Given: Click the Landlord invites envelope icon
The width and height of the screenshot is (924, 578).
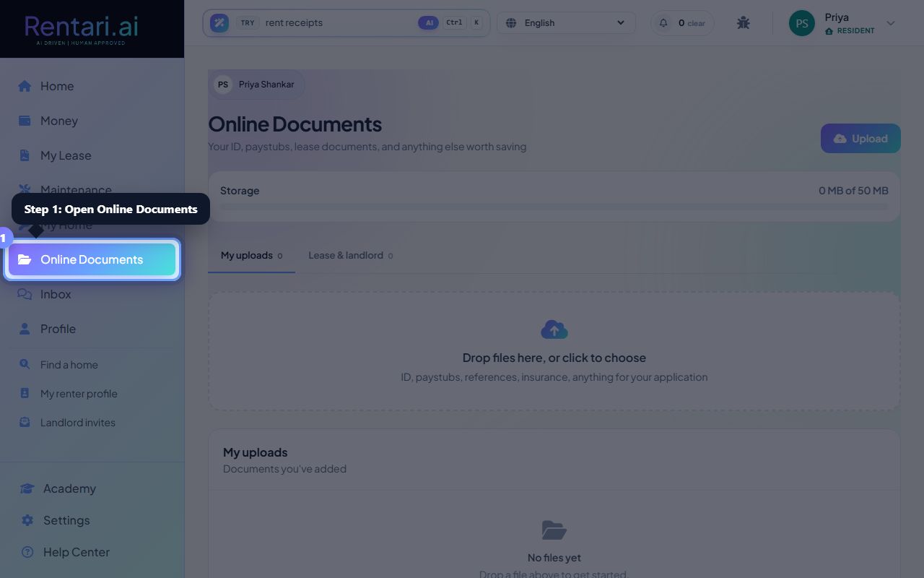Looking at the screenshot, I should tap(25, 422).
